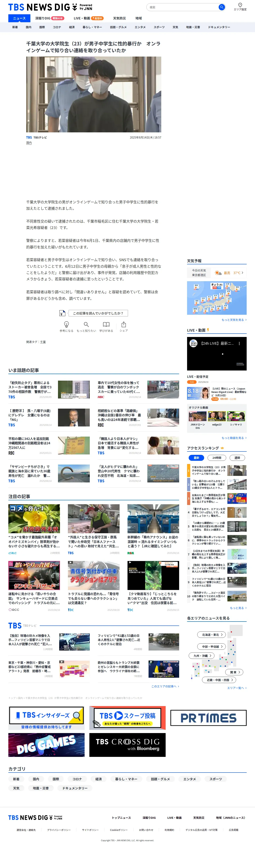Switch to the LIVE・動画 tab

click(x=88, y=18)
